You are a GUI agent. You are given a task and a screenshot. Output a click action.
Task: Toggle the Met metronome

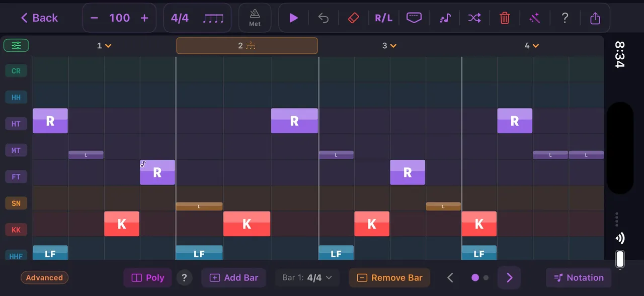click(x=255, y=18)
